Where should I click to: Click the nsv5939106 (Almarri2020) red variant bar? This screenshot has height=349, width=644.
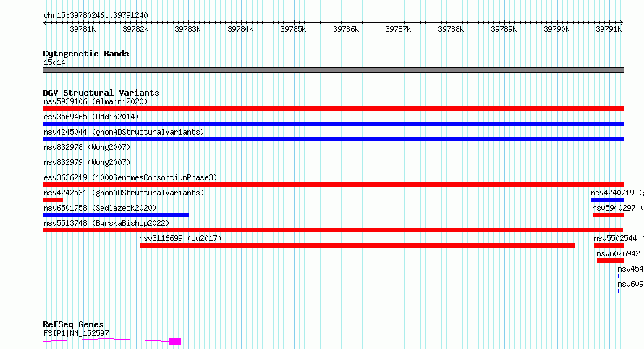(x=333, y=109)
